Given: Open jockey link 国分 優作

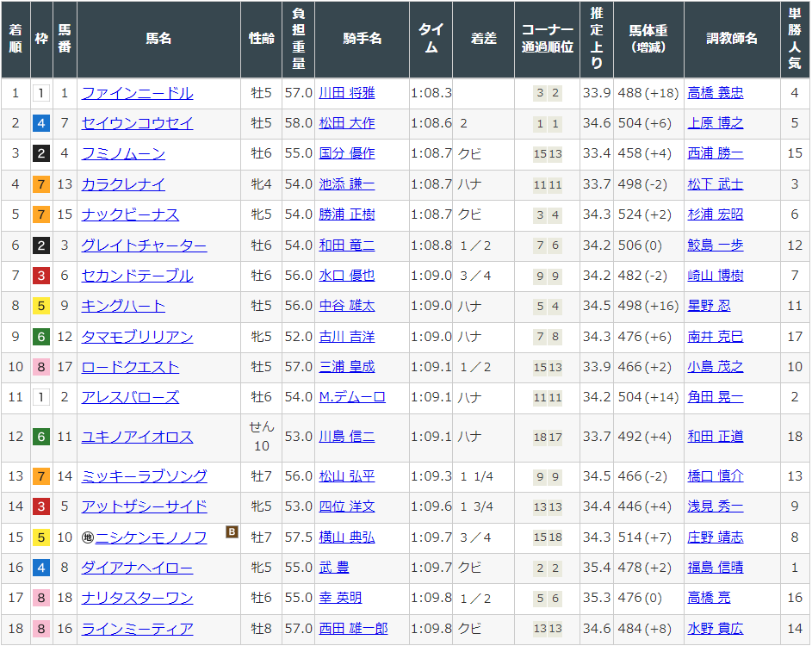Looking at the screenshot, I should tap(347, 154).
